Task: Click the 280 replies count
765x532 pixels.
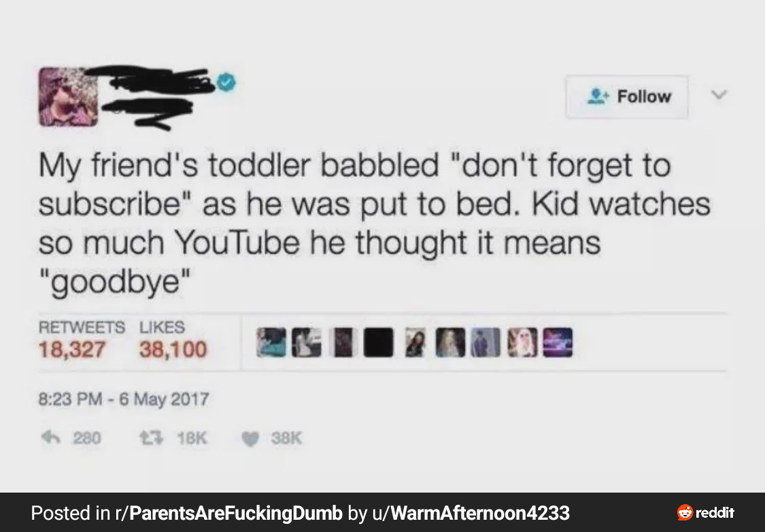Action: tap(87, 438)
